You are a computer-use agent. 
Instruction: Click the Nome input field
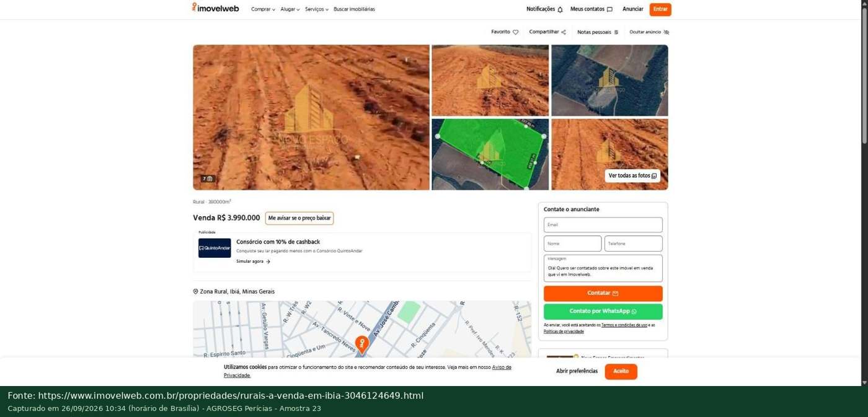[x=572, y=244]
